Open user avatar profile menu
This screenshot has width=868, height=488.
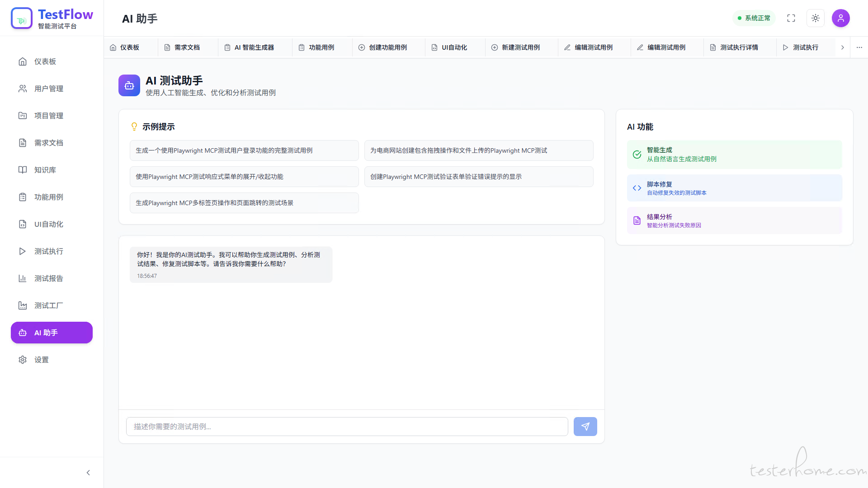click(840, 18)
